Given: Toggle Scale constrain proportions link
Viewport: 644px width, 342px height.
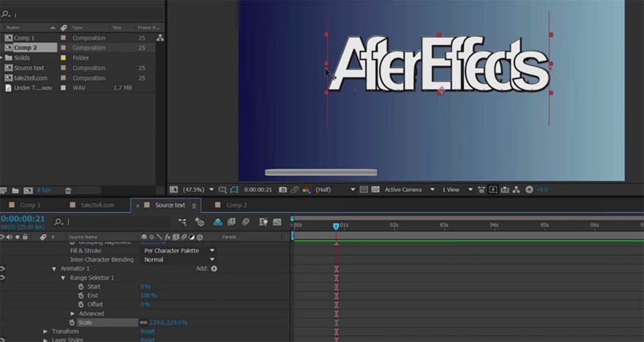Looking at the screenshot, I should [x=143, y=323].
